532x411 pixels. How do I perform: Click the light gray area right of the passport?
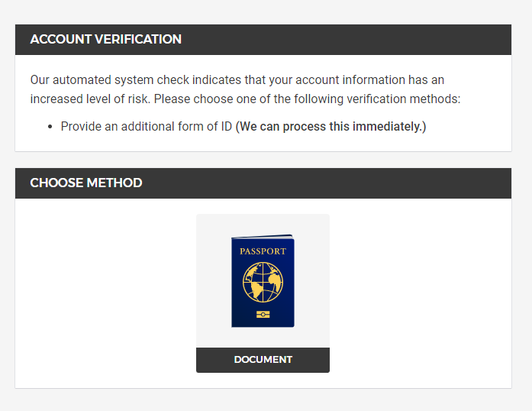click(x=313, y=281)
